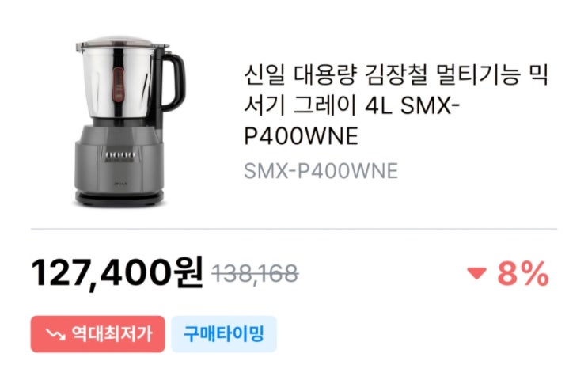Click the black handle of the blender image

173,82
